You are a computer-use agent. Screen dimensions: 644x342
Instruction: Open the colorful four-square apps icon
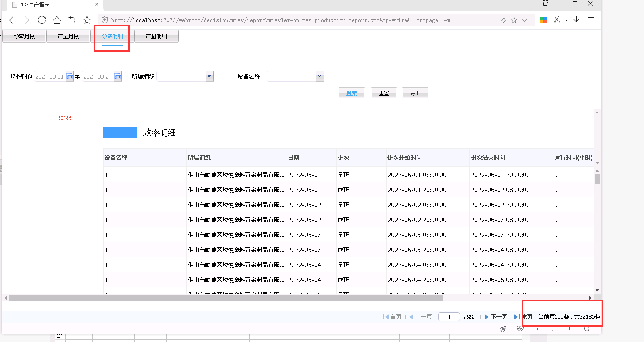[x=543, y=20]
